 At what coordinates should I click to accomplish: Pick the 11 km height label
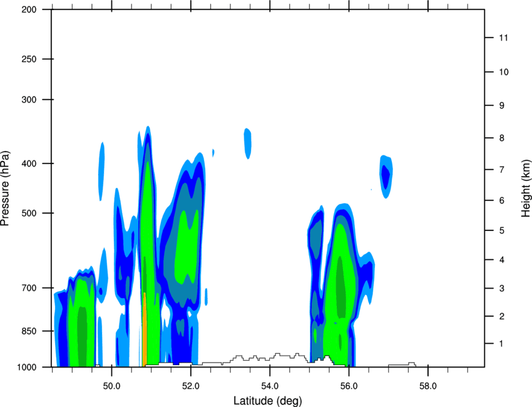tap(503, 38)
